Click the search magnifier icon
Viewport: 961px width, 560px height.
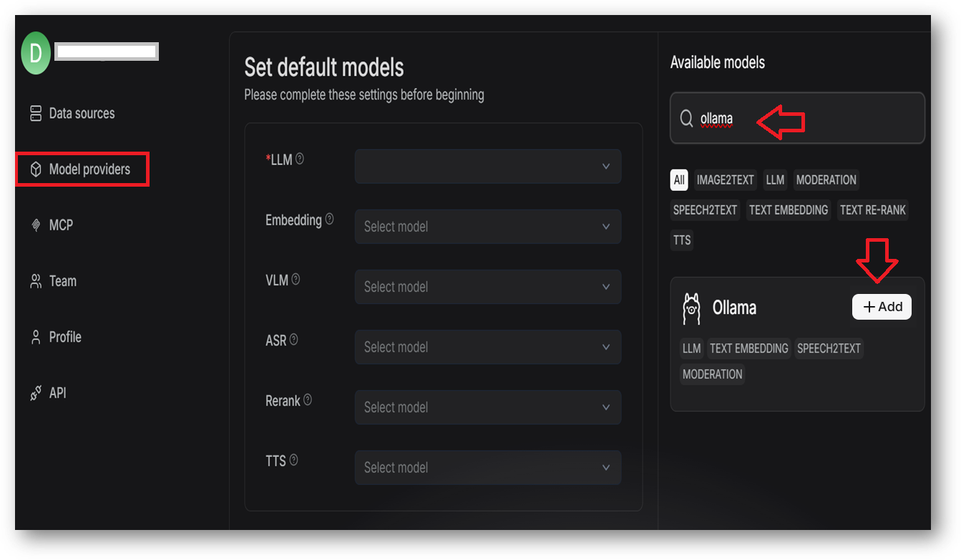[686, 119]
